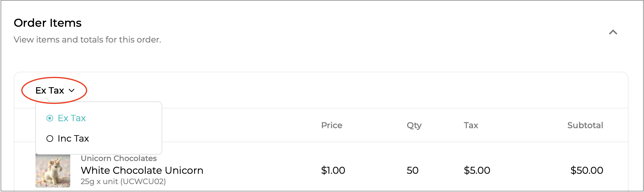Click the quantity value 50

413,170
